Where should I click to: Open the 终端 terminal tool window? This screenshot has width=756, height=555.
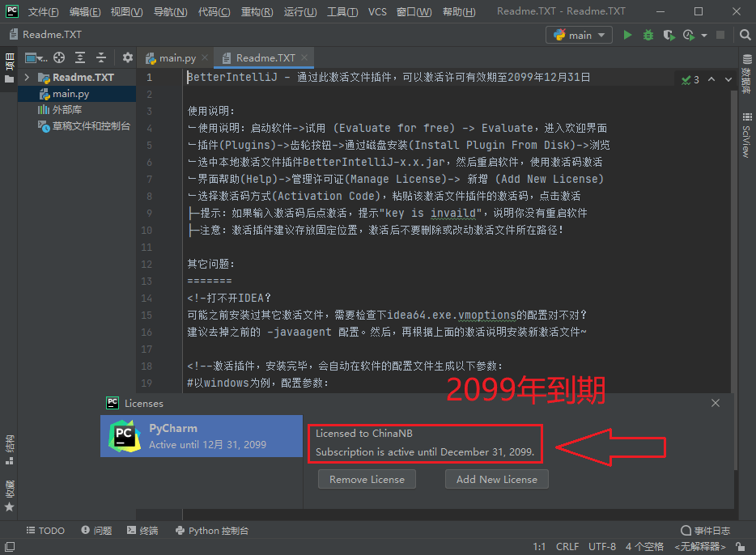[142, 531]
